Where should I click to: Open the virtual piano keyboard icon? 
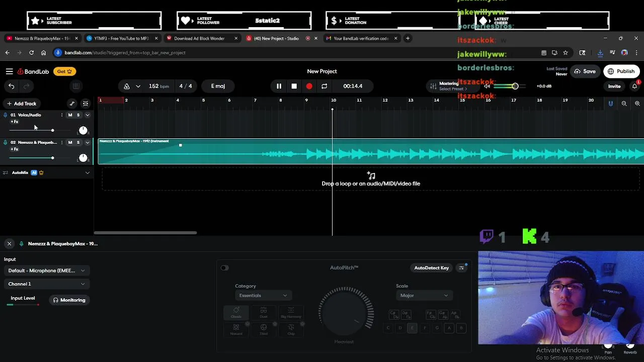(76, 86)
